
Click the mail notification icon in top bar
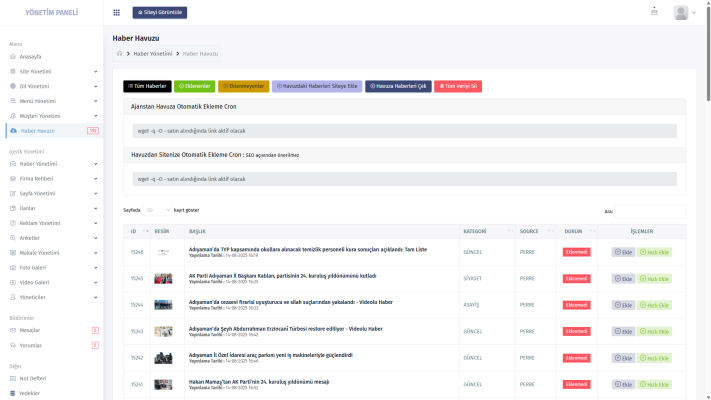[x=654, y=12]
